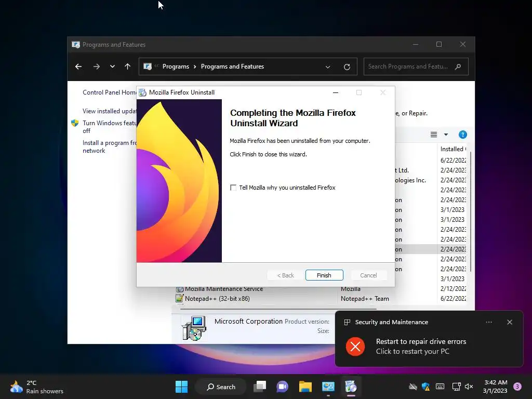Open recent locations chevron beside forward arrow
The height and width of the screenshot is (399, 532).
[112, 66]
